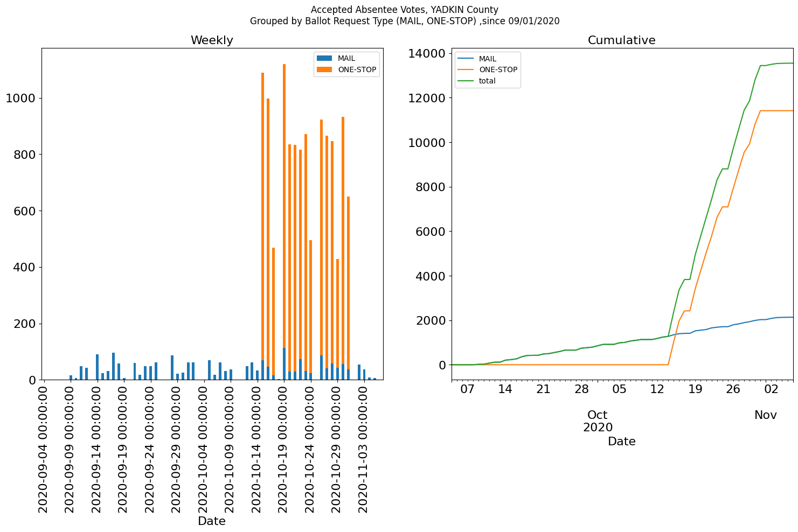Click the orange ONE-STOP swatch in Weekly legend
Viewport: 798px width, 532px height.
click(x=325, y=69)
